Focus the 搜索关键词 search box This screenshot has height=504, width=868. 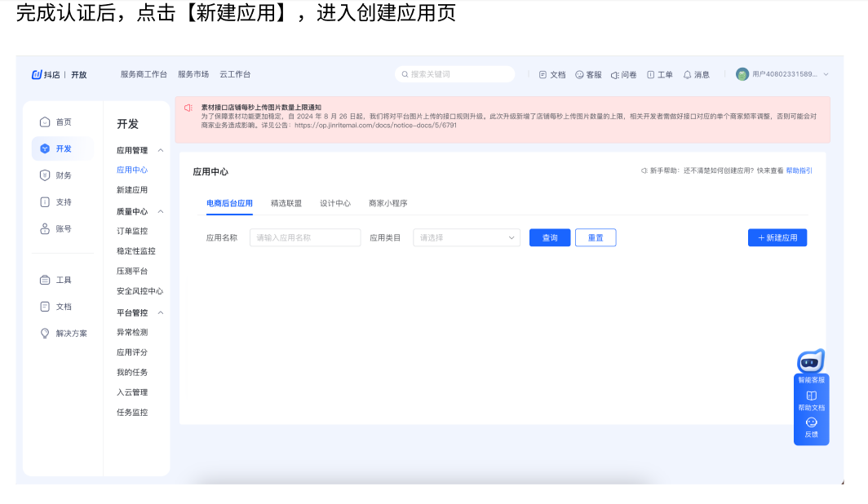pyautogui.click(x=455, y=74)
